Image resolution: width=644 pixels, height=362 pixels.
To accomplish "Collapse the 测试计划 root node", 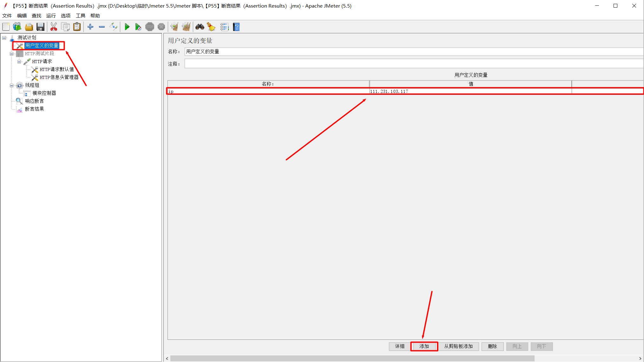I will click(4, 38).
